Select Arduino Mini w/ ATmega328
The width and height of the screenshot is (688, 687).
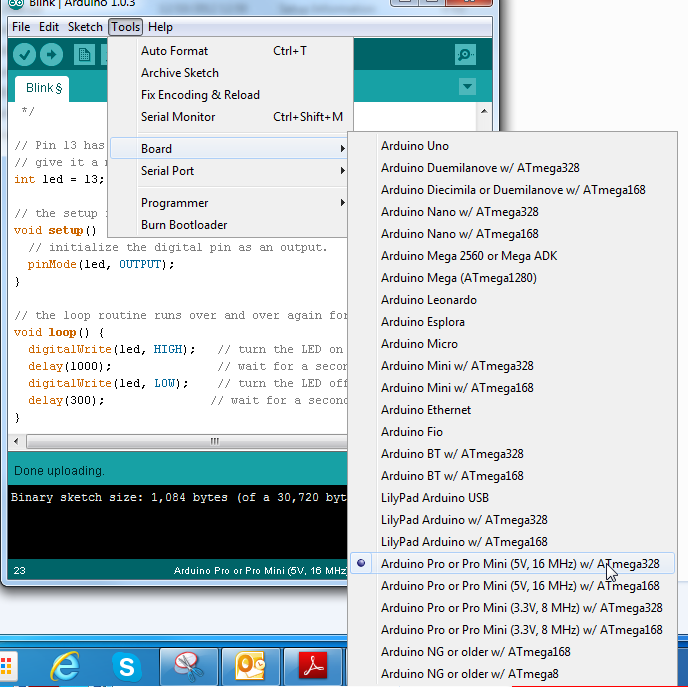click(x=512, y=366)
